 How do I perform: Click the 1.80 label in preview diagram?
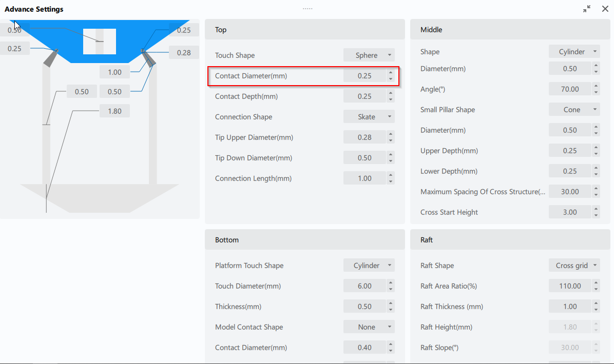pos(114,111)
